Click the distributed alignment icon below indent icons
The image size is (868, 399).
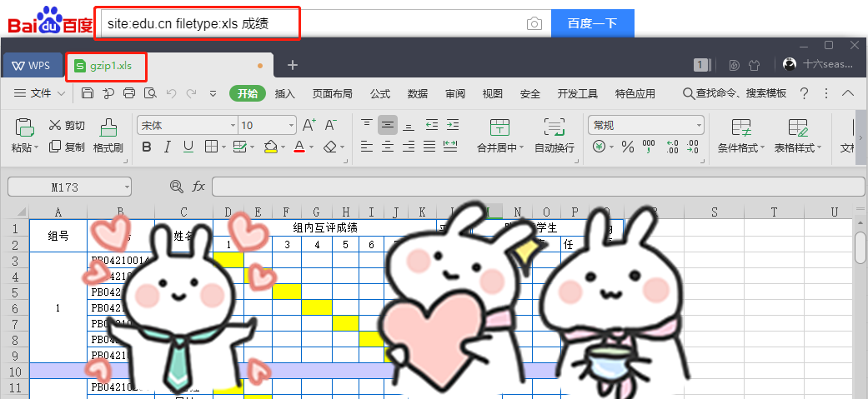click(450, 146)
